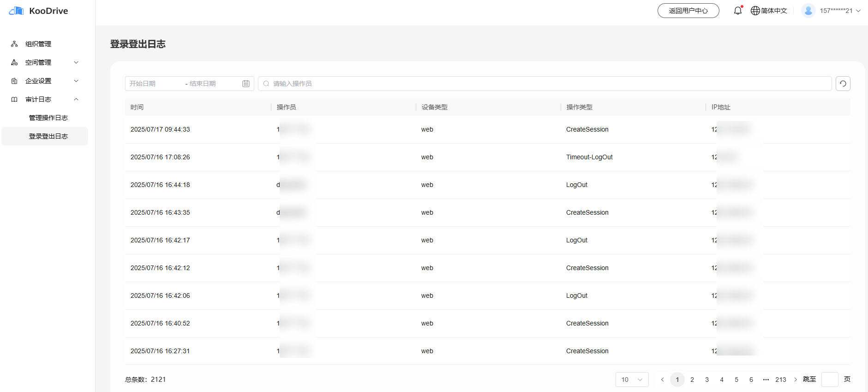Open the page size dropdown showing 10
The height and width of the screenshot is (392, 868).
pos(632,380)
